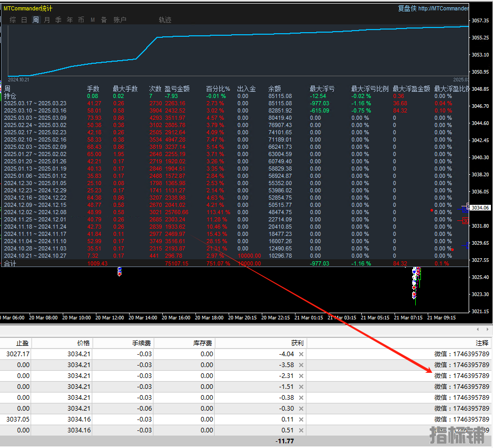Sort by the 价格 column header

point(62,343)
